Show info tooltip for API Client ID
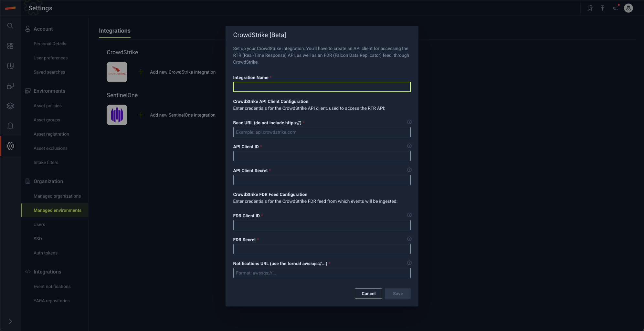 click(x=409, y=146)
